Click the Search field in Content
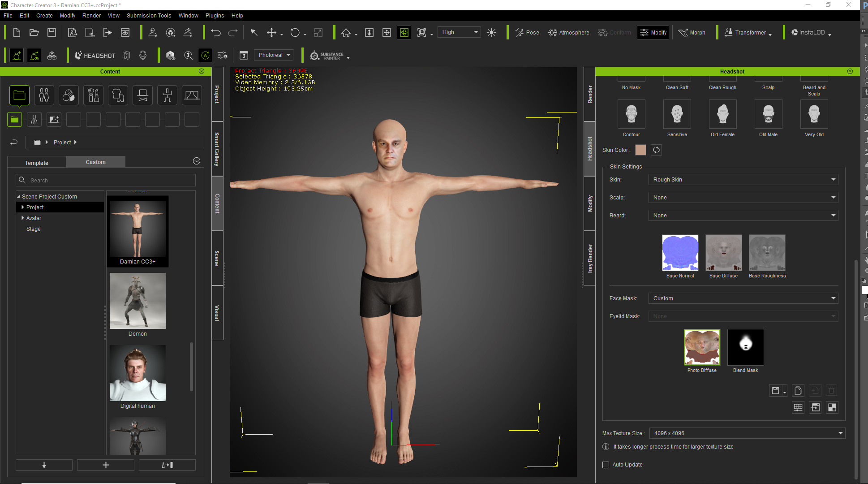868x484 pixels. click(x=106, y=180)
